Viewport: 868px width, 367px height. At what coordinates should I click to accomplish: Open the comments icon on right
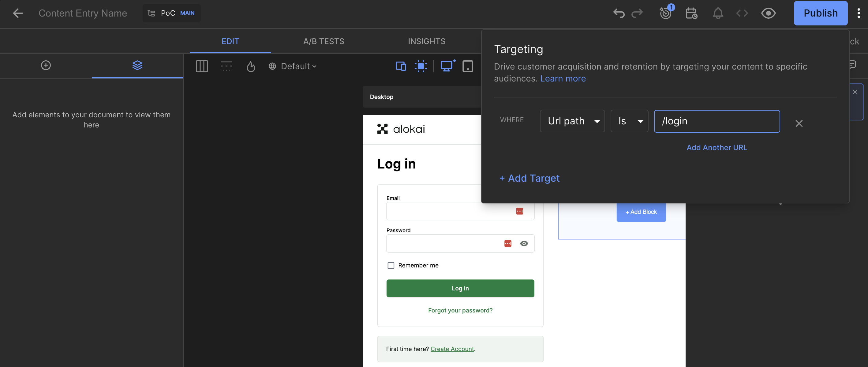pos(852,65)
